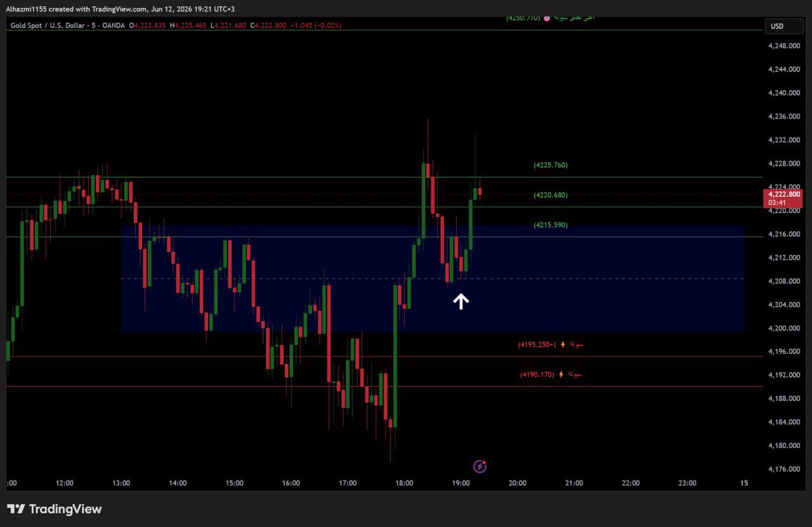Click the 4,176.000 price axis label

[x=785, y=469]
